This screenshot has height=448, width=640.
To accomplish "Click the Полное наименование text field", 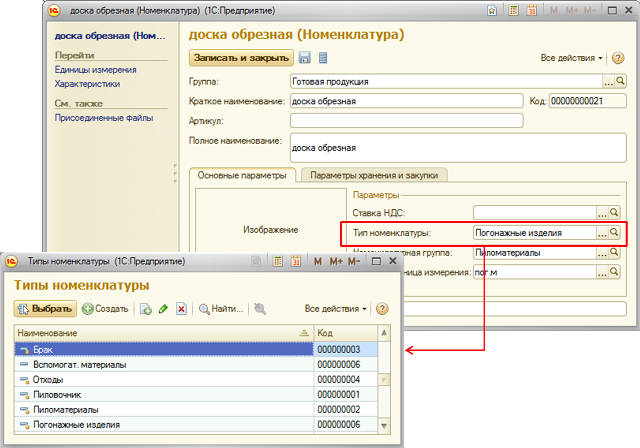I will click(x=458, y=148).
